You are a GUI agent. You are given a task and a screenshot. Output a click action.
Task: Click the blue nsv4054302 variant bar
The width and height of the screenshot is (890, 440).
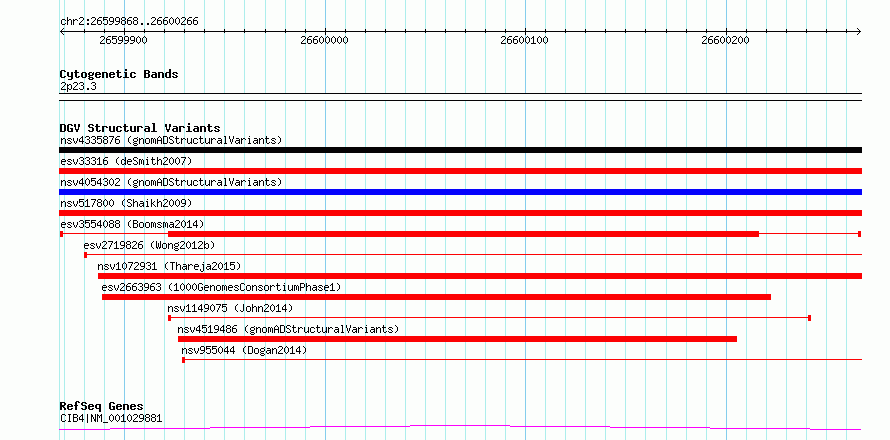(460, 192)
